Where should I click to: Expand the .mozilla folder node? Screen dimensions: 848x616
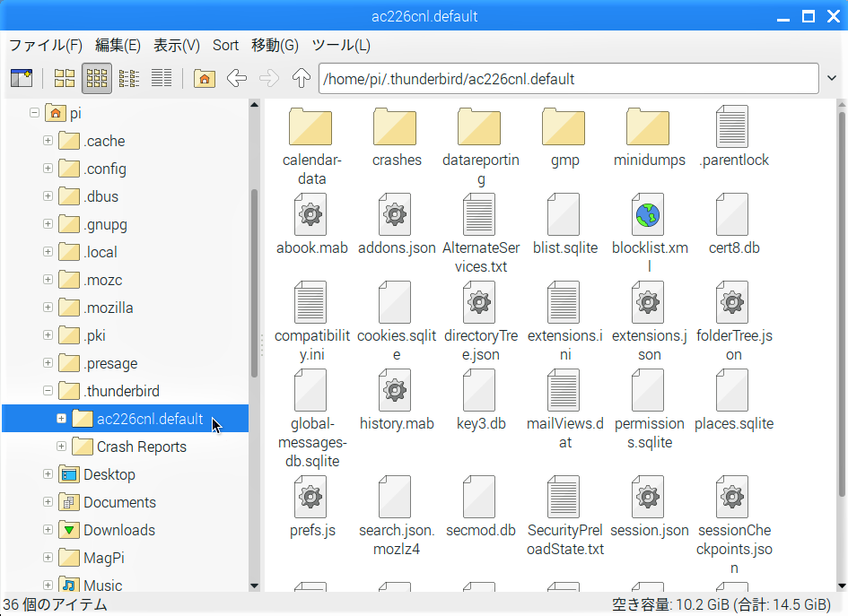(x=48, y=307)
